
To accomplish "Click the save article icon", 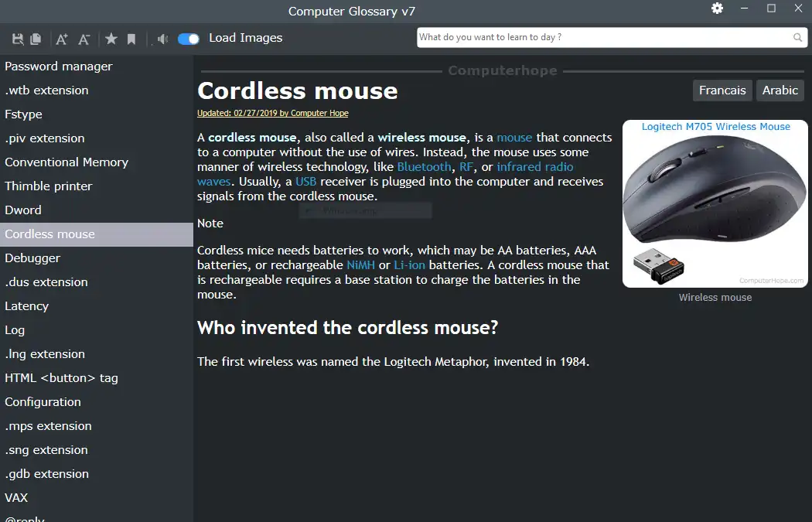I will [x=18, y=39].
